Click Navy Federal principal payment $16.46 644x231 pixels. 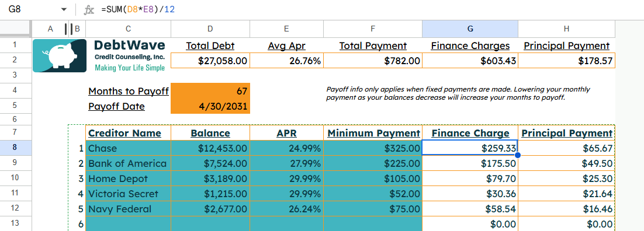[x=566, y=209]
